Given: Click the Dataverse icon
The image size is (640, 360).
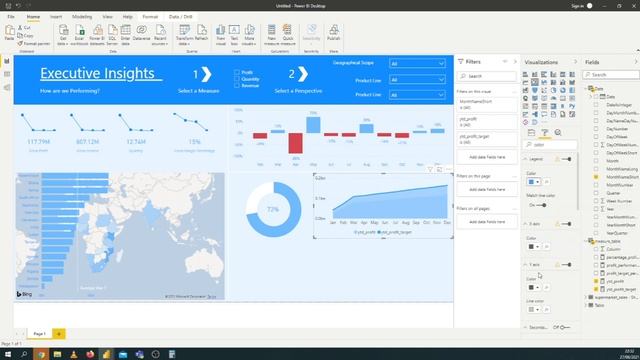Looking at the screenshot, I should [x=141, y=33].
